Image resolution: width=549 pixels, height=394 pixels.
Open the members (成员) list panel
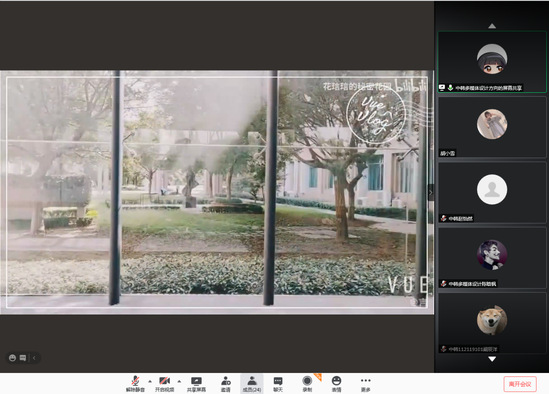click(252, 384)
